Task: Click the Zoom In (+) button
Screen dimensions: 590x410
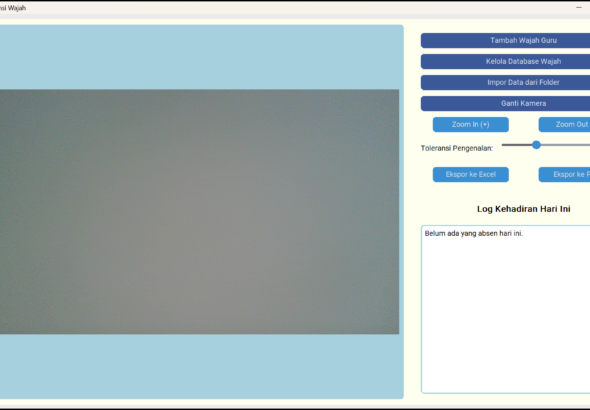Action: tap(471, 125)
